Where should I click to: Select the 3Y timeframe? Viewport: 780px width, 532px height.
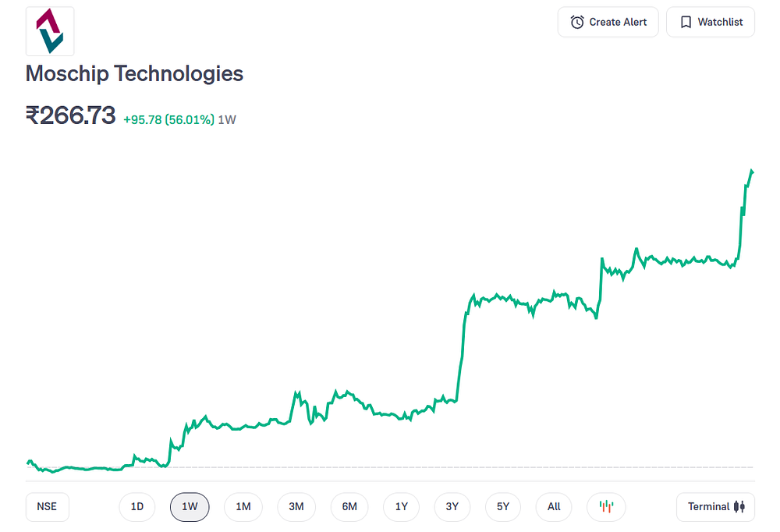(x=452, y=506)
